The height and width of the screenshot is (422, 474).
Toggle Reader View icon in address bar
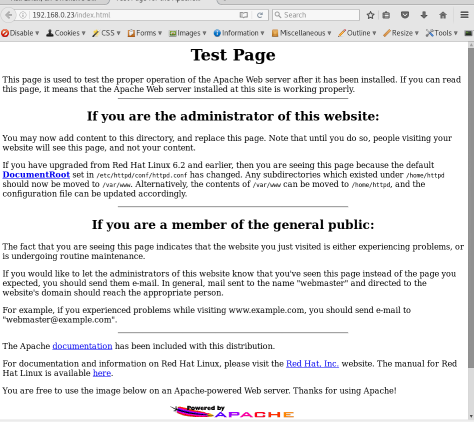pos(244,15)
